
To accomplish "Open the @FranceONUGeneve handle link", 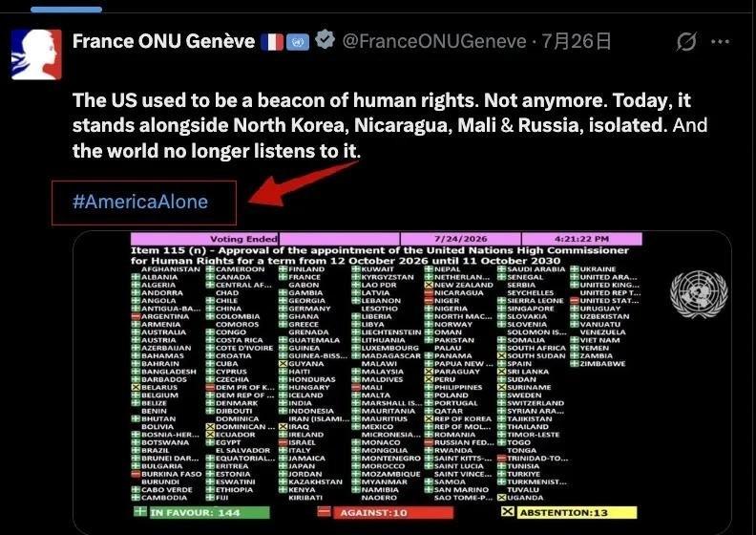I will pos(434,41).
